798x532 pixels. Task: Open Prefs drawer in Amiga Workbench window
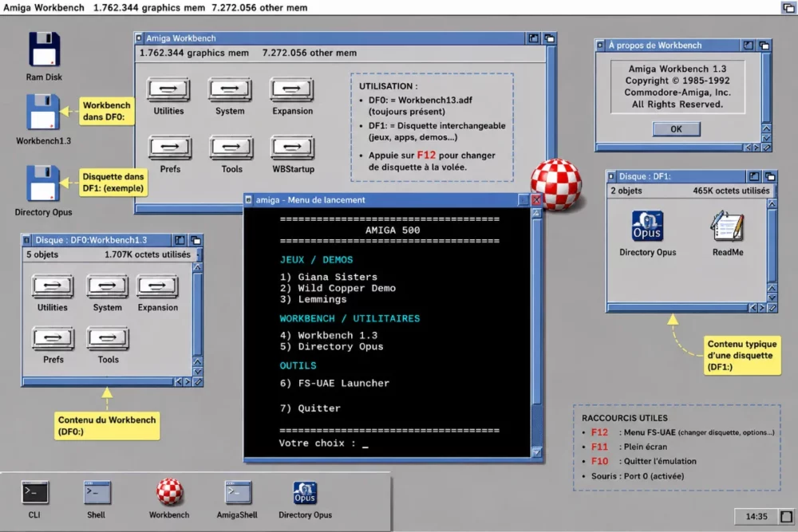pos(170,148)
